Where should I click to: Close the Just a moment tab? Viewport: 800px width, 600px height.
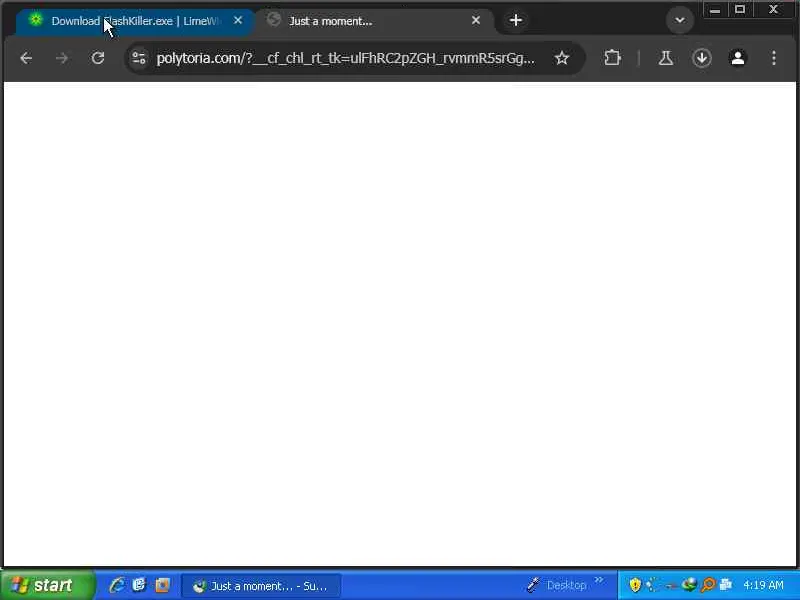pyautogui.click(x=476, y=20)
